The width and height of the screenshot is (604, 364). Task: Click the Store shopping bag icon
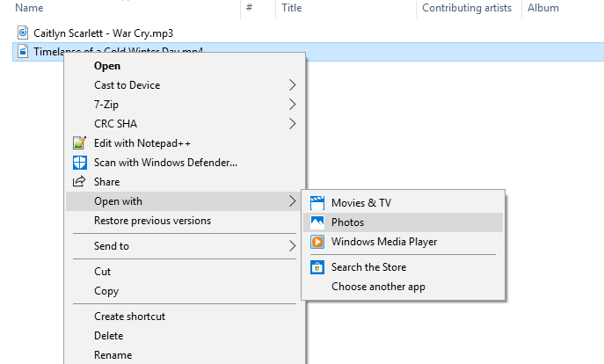tap(317, 267)
